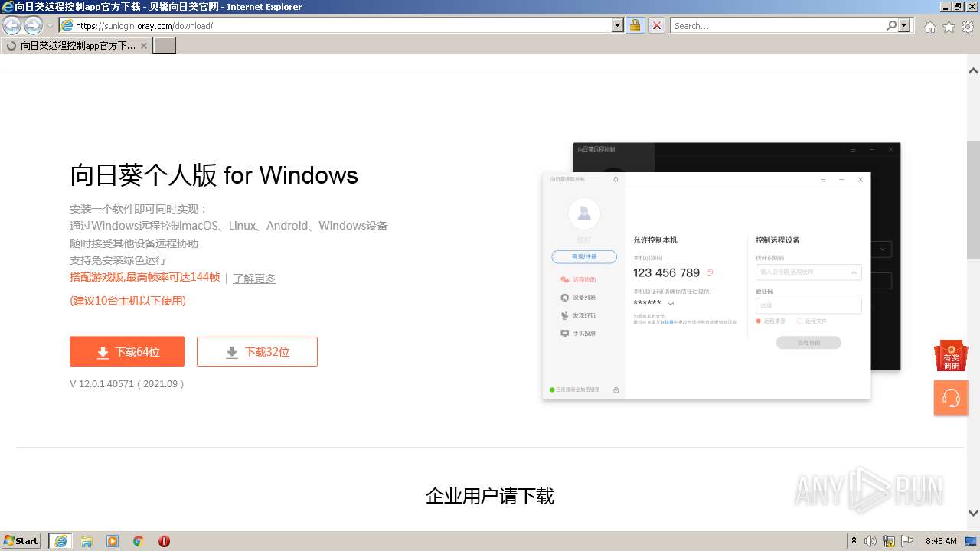980x551 pixels.
Task: Click the Search box field
Action: pyautogui.click(x=778, y=25)
